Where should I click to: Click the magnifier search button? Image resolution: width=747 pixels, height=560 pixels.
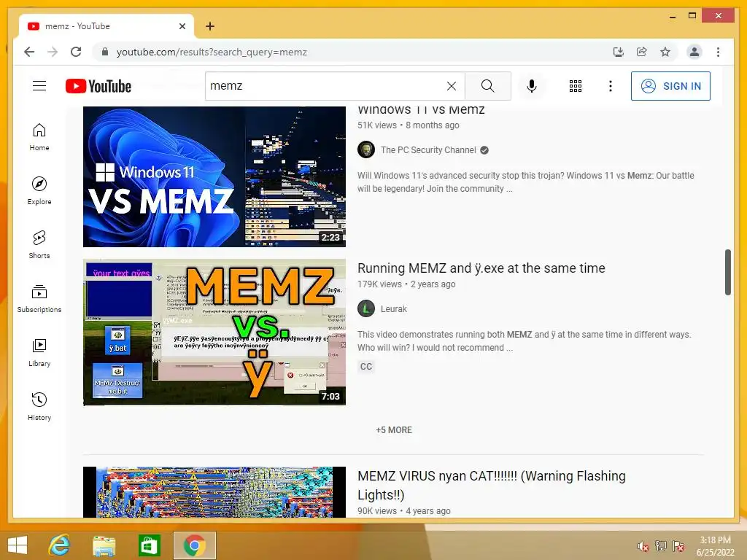(487, 86)
